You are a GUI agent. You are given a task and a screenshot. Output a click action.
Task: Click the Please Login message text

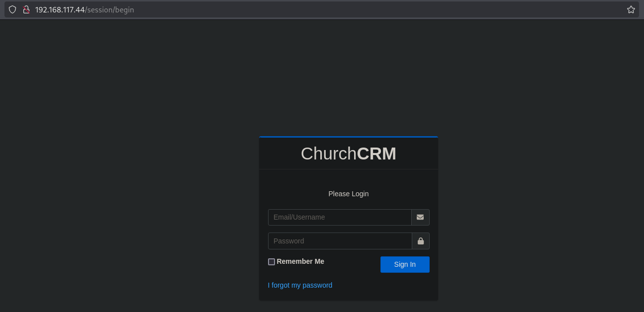pyautogui.click(x=348, y=194)
